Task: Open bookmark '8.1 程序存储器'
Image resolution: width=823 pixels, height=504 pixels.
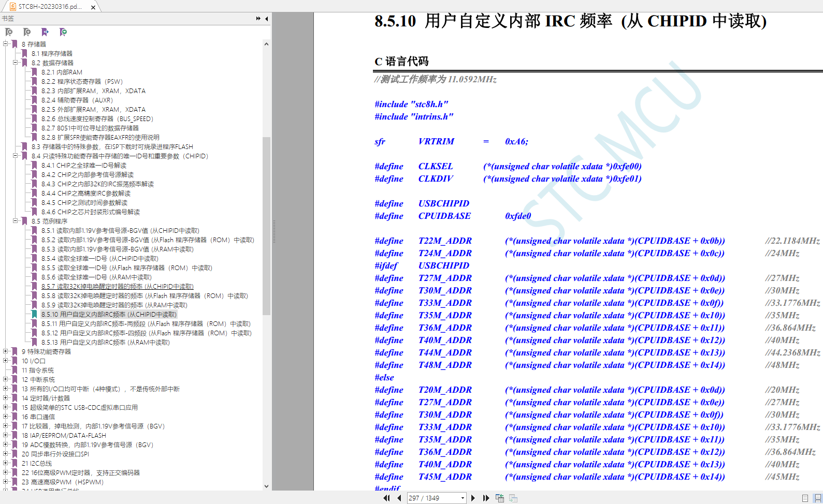Action: tap(52, 53)
